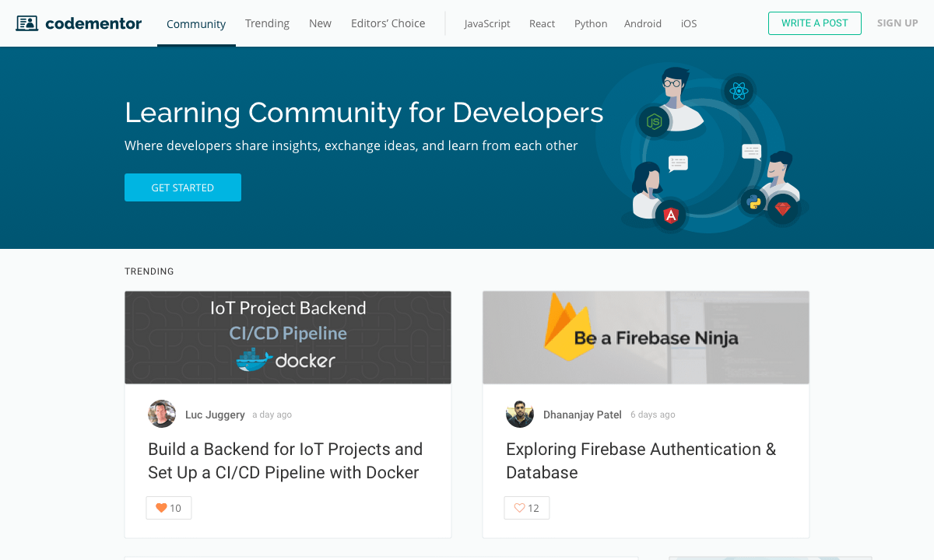The image size is (934, 560).
Task: Click Luc Juggery's avatar photo
Action: (x=162, y=415)
